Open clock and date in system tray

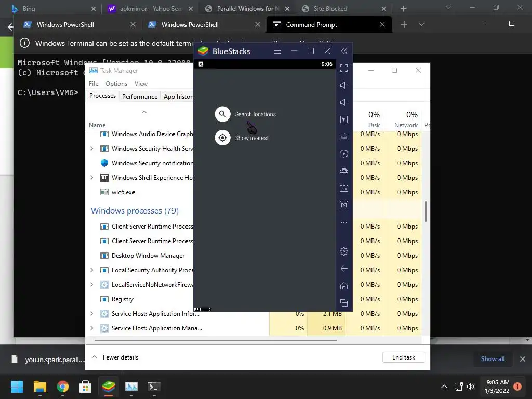click(497, 387)
